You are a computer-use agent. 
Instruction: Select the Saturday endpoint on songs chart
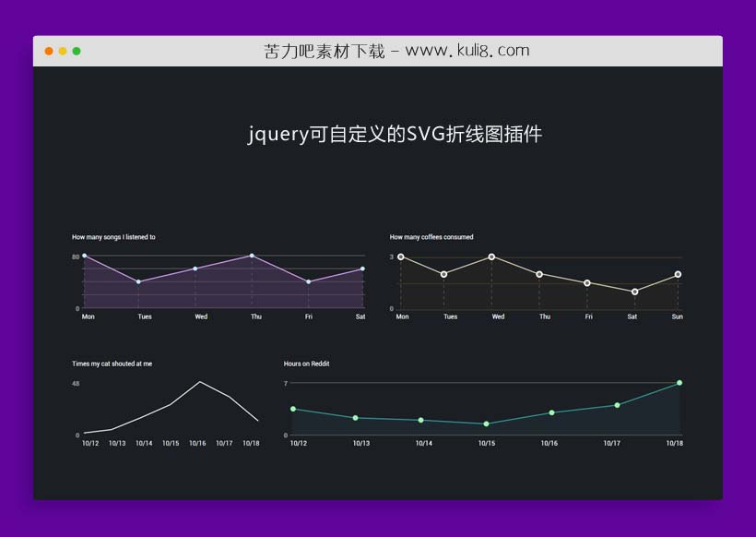(x=362, y=268)
